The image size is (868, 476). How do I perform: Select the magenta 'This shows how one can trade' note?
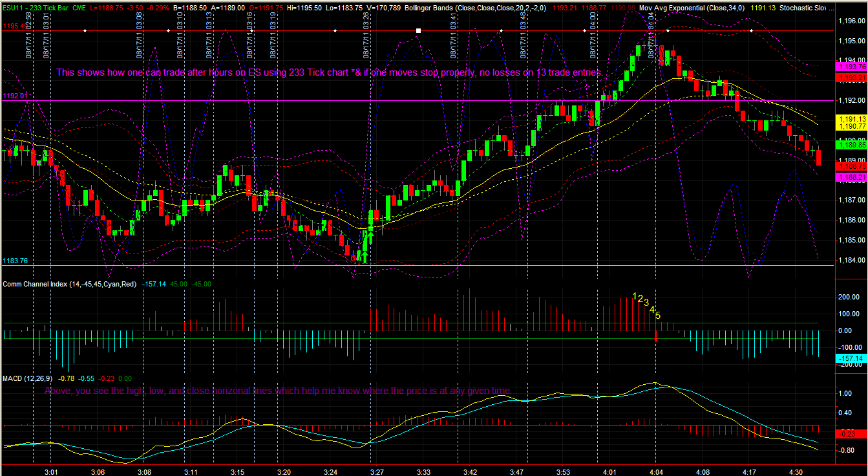tap(330, 72)
